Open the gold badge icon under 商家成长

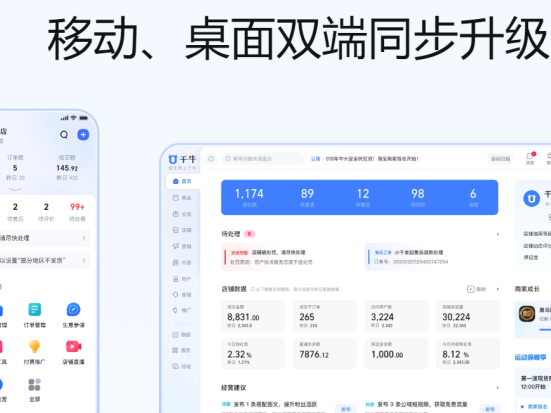coord(527,313)
